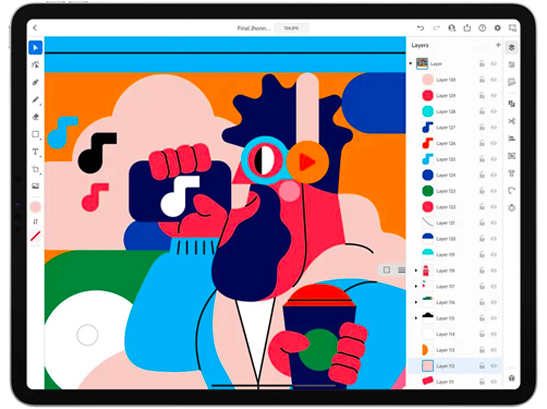Lock Layer 127 using padlock icon
547x409 pixels.
pos(482,127)
